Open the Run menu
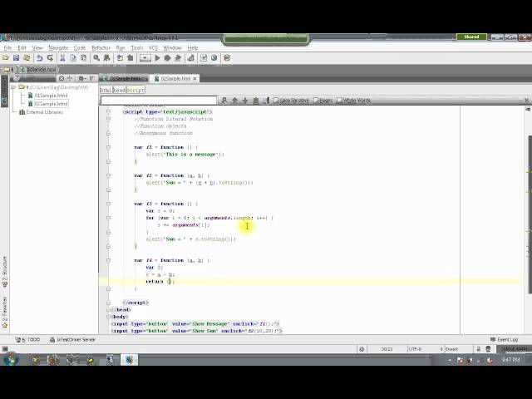This screenshot has width=532, height=399. pyautogui.click(x=121, y=48)
